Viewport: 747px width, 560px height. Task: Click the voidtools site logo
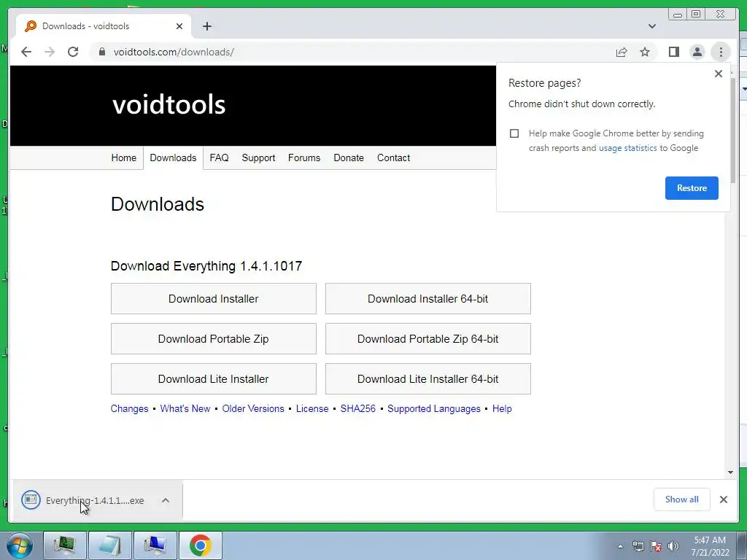click(x=169, y=104)
